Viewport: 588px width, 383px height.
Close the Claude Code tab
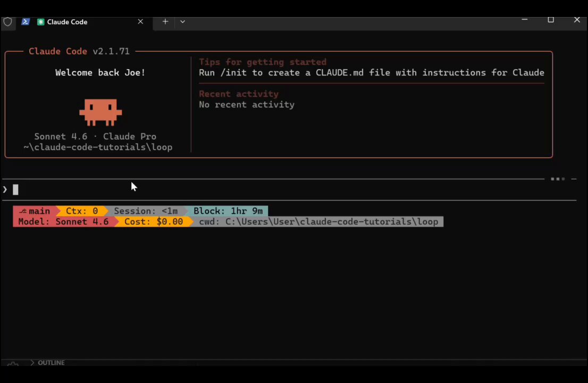140,22
